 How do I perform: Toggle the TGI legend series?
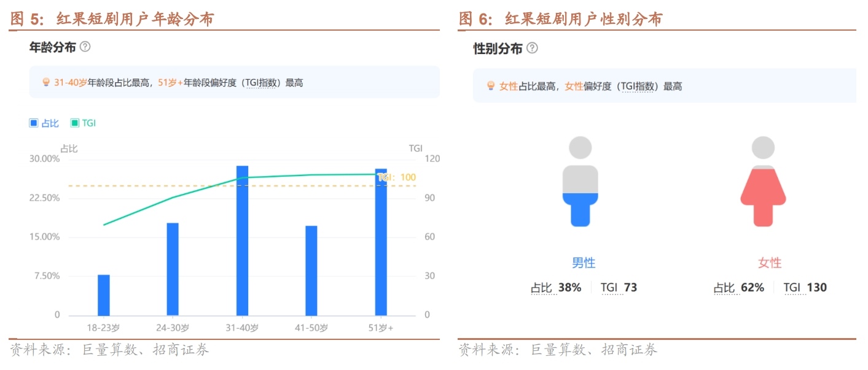click(84, 123)
